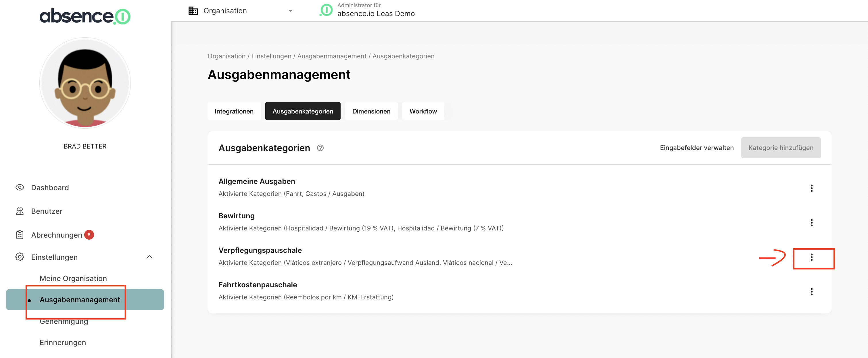
Task: Click the Einstellungen gear icon
Action: tap(20, 257)
